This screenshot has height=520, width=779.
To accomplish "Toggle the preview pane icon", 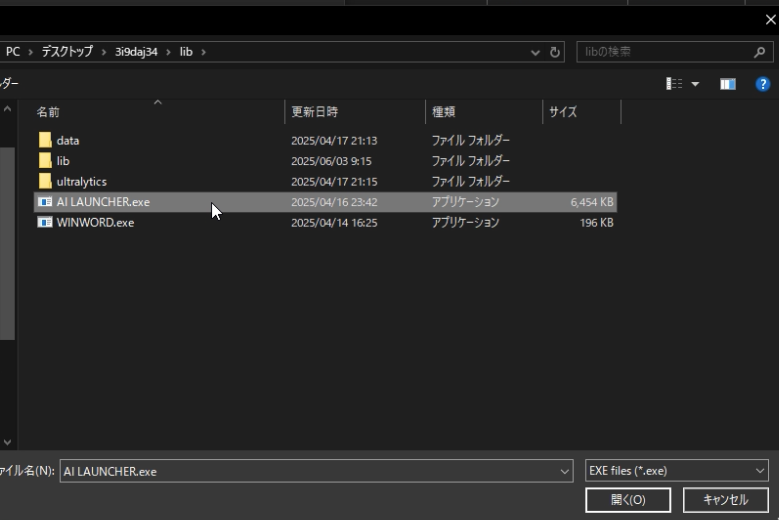I will pyautogui.click(x=728, y=85).
